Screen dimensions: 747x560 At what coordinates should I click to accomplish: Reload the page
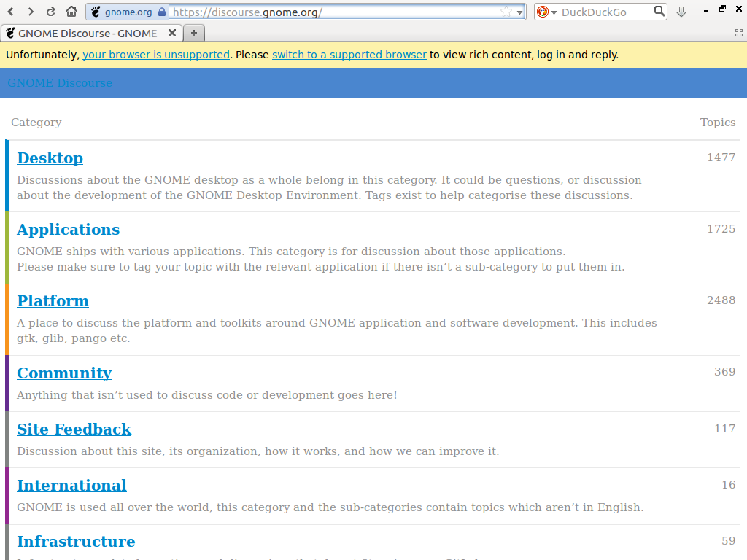pos(51,12)
